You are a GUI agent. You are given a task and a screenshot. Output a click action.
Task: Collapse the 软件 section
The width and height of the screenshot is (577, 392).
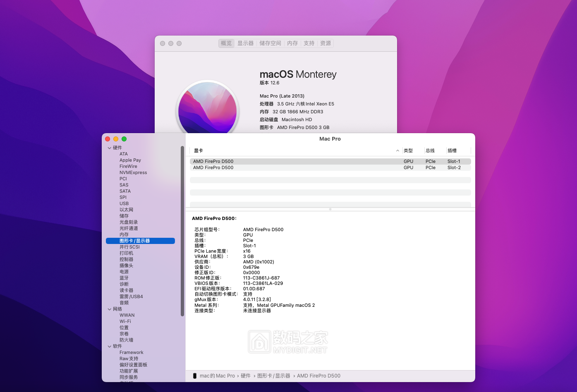109,346
